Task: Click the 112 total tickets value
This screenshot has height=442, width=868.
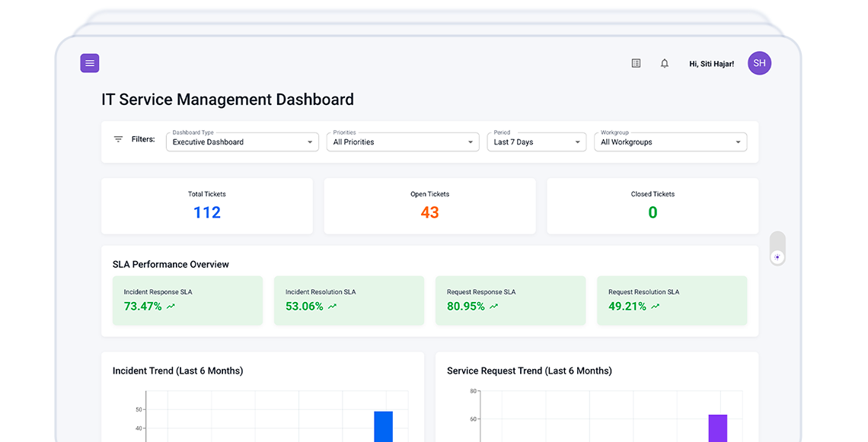Action: [207, 212]
